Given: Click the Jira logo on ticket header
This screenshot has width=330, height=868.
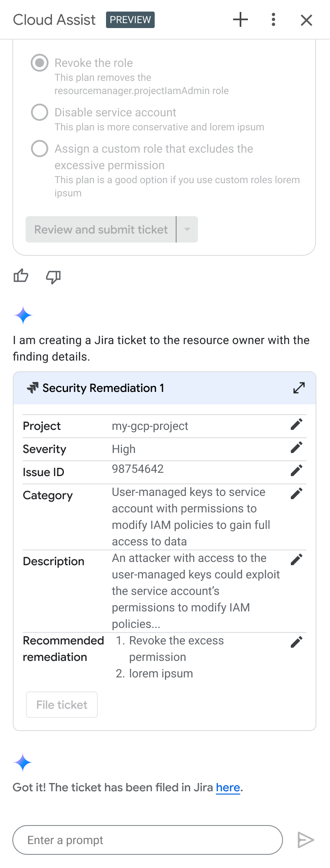Looking at the screenshot, I should click(33, 388).
